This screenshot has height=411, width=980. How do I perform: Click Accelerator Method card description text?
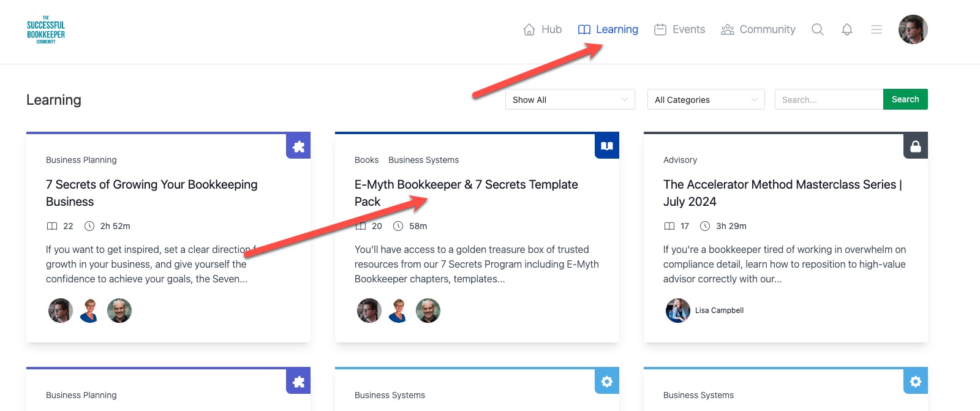pos(785,264)
